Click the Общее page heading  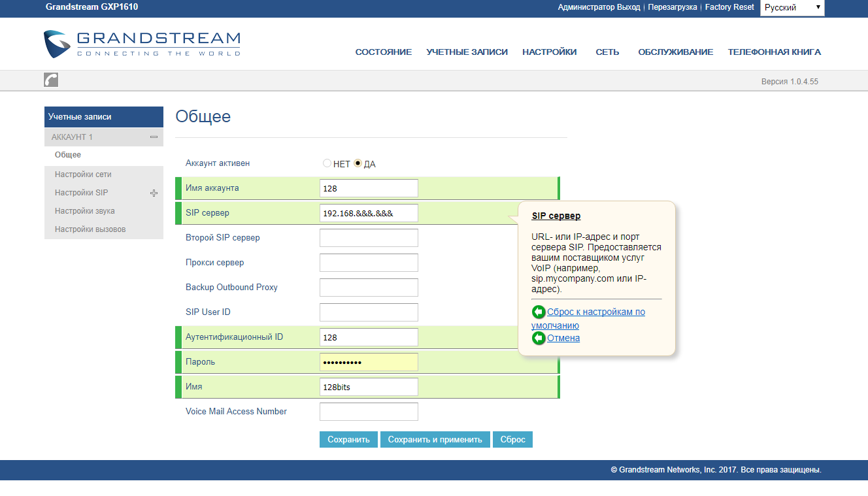click(x=203, y=117)
